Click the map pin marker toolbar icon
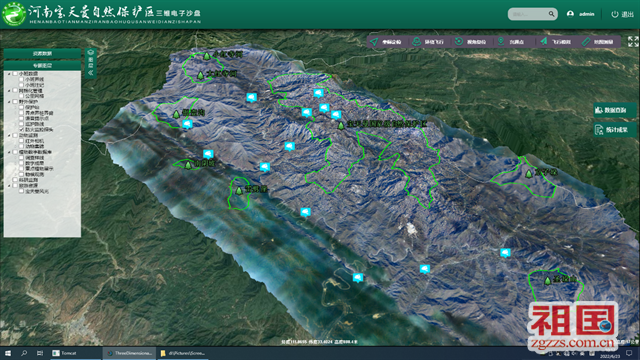Viewport: 640px width, 360px height. tap(501, 42)
